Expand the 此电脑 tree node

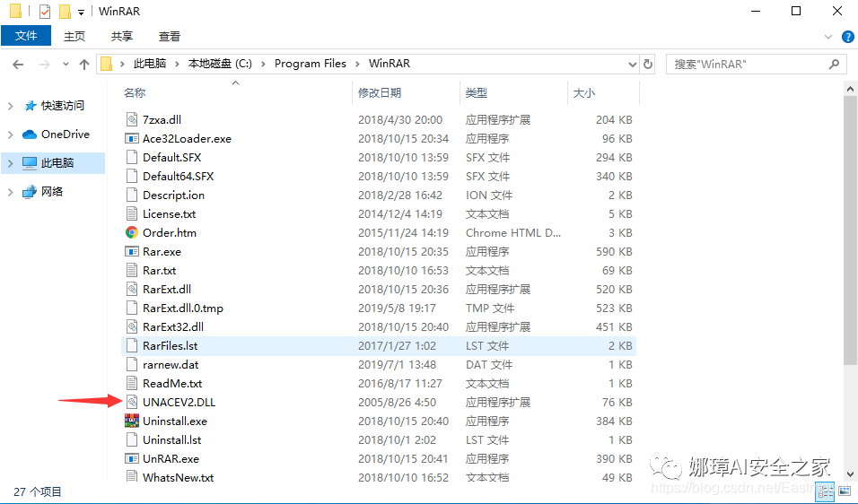11,163
